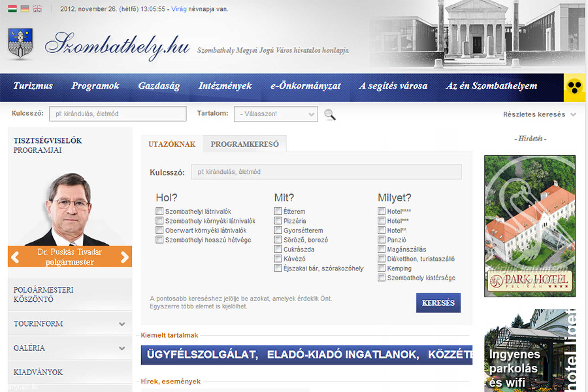Click the KERESÉS button
Image resolution: width=588 pixels, height=392 pixels.
(x=438, y=303)
